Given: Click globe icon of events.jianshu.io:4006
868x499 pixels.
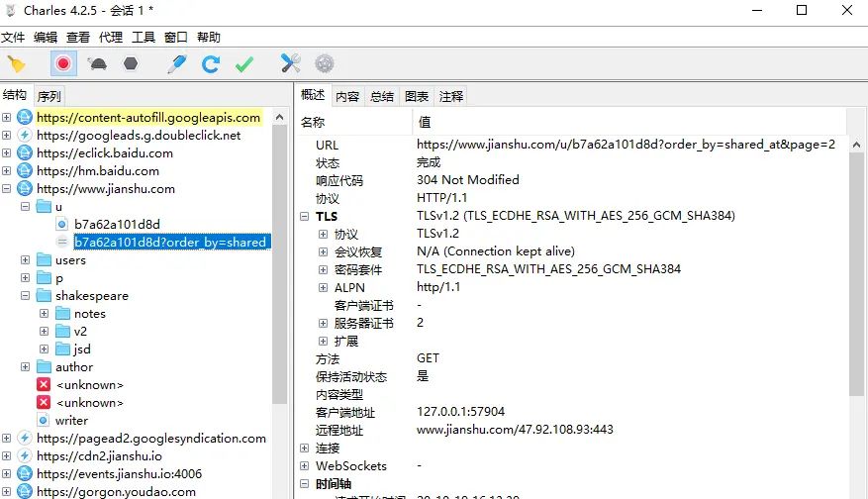Looking at the screenshot, I should [x=25, y=473].
